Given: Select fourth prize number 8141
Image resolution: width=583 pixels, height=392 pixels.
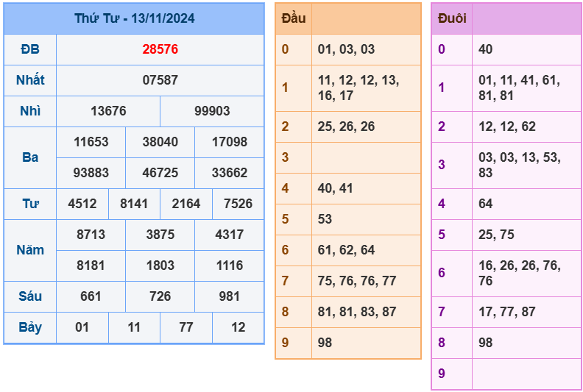Looking at the screenshot, I should 134,204.
